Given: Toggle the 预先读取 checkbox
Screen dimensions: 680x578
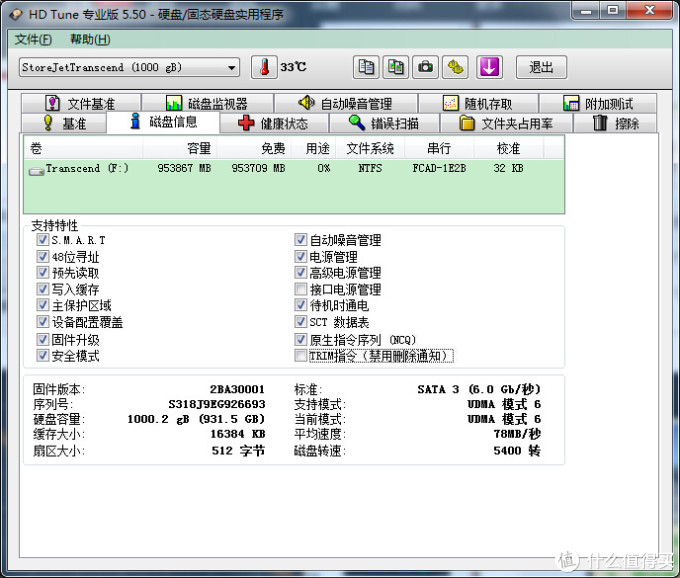Looking at the screenshot, I should (x=42, y=272).
